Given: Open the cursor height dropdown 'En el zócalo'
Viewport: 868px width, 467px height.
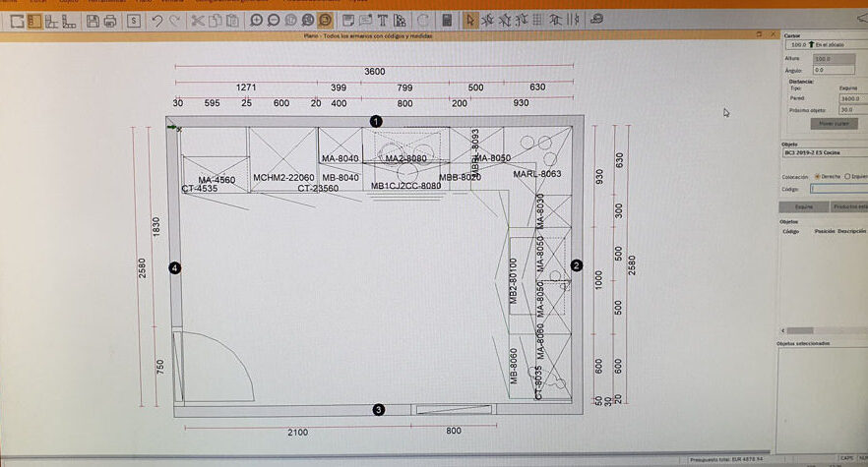Looking at the screenshot, I should (x=827, y=44).
